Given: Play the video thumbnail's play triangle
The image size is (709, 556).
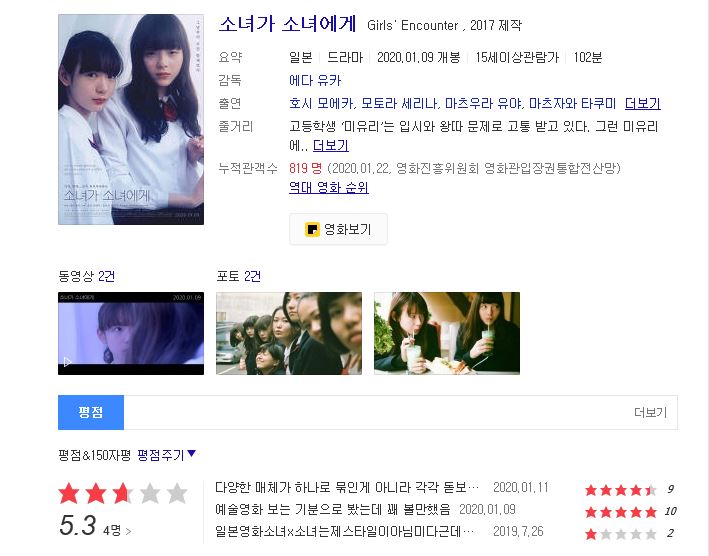Looking at the screenshot, I should (x=67, y=362).
